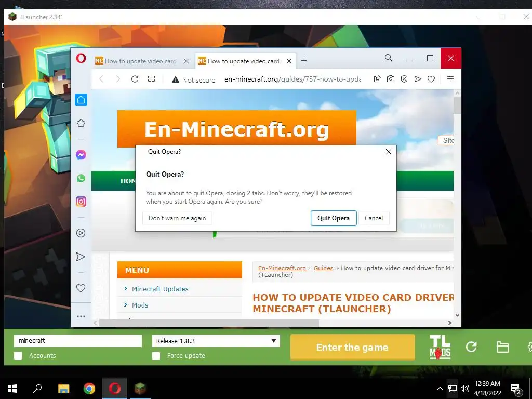532x399 pixels.
Task: Open Bookmarks star in Opera sidebar
Action: tap(81, 123)
